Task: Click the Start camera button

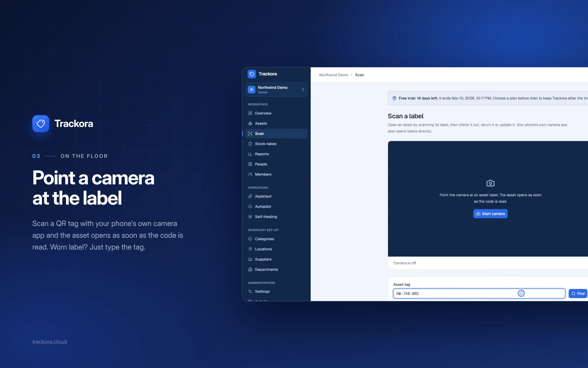Action: click(x=490, y=214)
